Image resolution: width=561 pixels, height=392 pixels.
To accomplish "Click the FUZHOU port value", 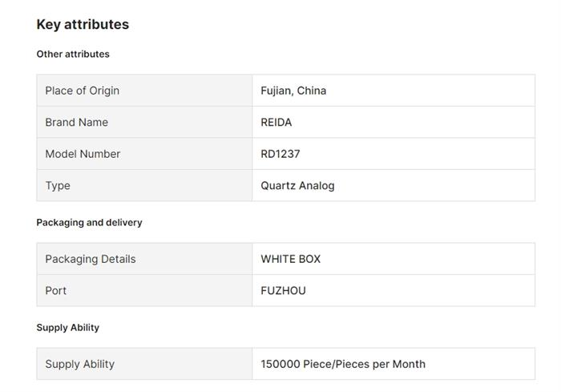I will [x=283, y=290].
